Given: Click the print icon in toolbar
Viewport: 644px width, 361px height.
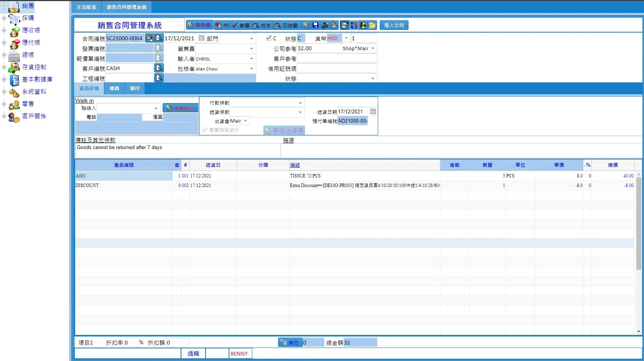Looking at the screenshot, I should 334,25.
